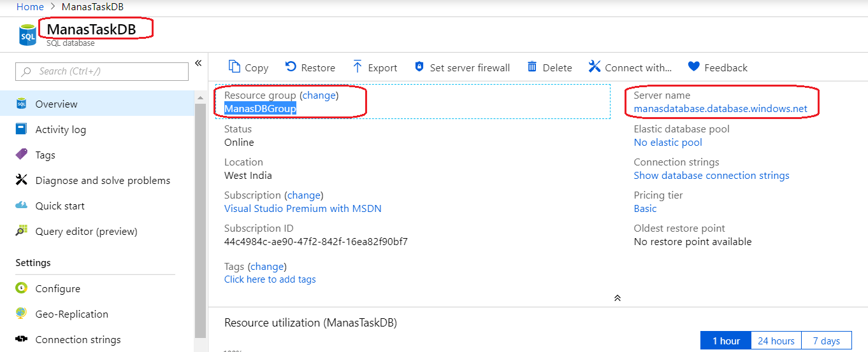The height and width of the screenshot is (352, 868).
Task: Click the Export toolbar button label
Action: 382,67
